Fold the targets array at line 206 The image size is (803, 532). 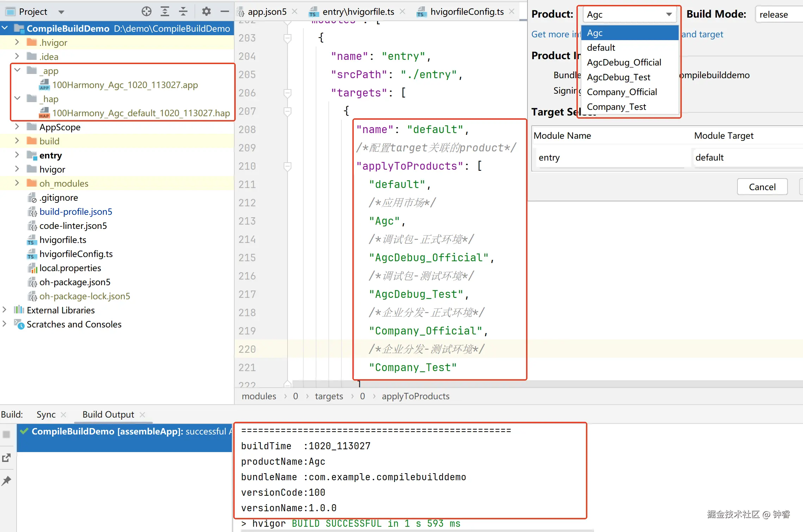(288, 93)
